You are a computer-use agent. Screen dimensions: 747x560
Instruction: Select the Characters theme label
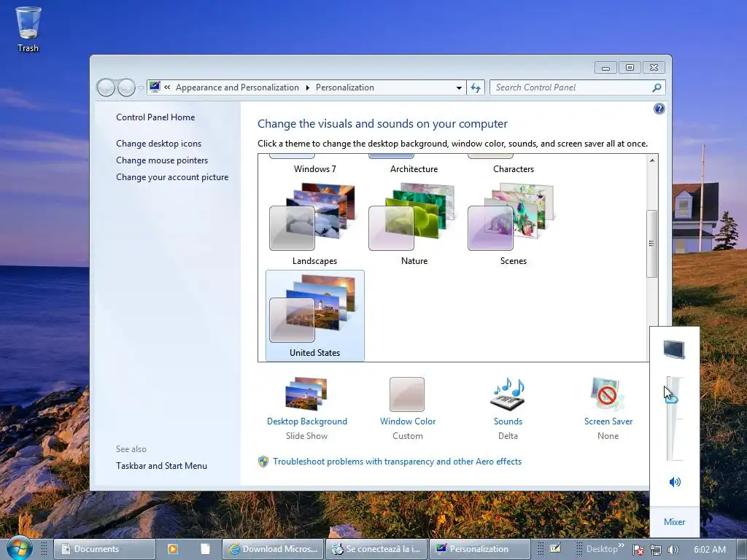point(514,169)
